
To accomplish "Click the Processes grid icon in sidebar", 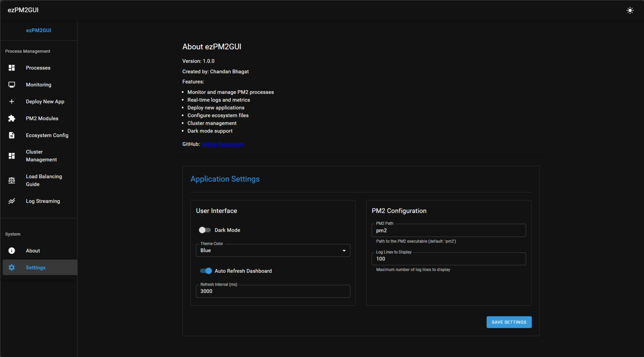I will click(12, 68).
